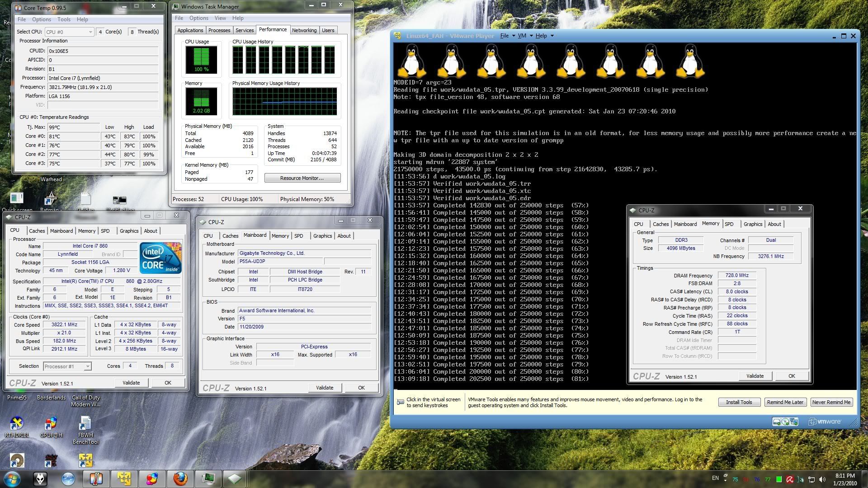The height and width of the screenshot is (488, 868).
Task: Click green square tray icon
Action: pyautogui.click(x=779, y=479)
